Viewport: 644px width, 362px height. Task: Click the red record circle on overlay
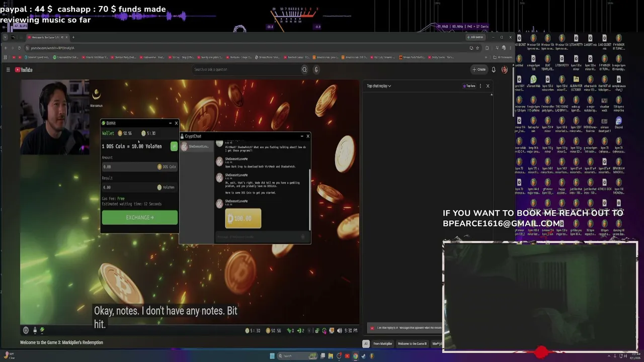(541, 352)
